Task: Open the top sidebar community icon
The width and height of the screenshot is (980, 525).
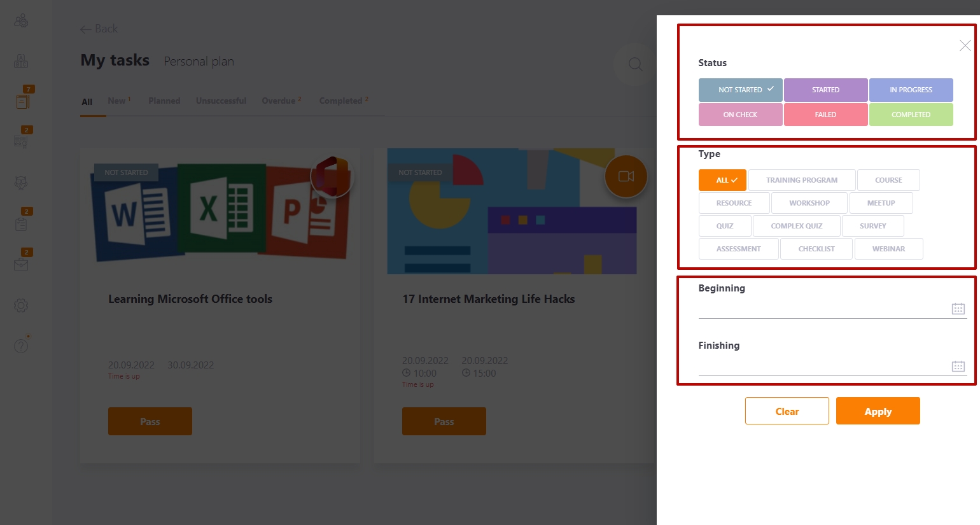Action: pyautogui.click(x=21, y=20)
